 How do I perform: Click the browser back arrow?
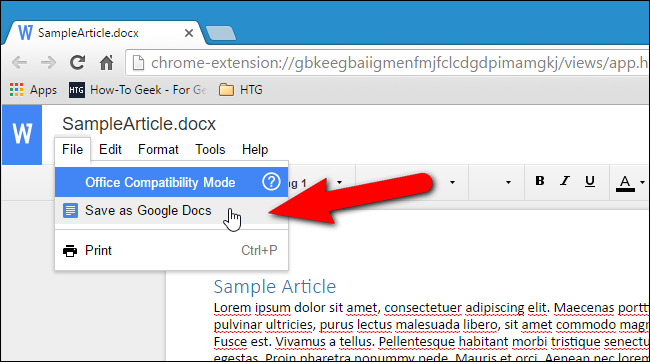(19, 63)
